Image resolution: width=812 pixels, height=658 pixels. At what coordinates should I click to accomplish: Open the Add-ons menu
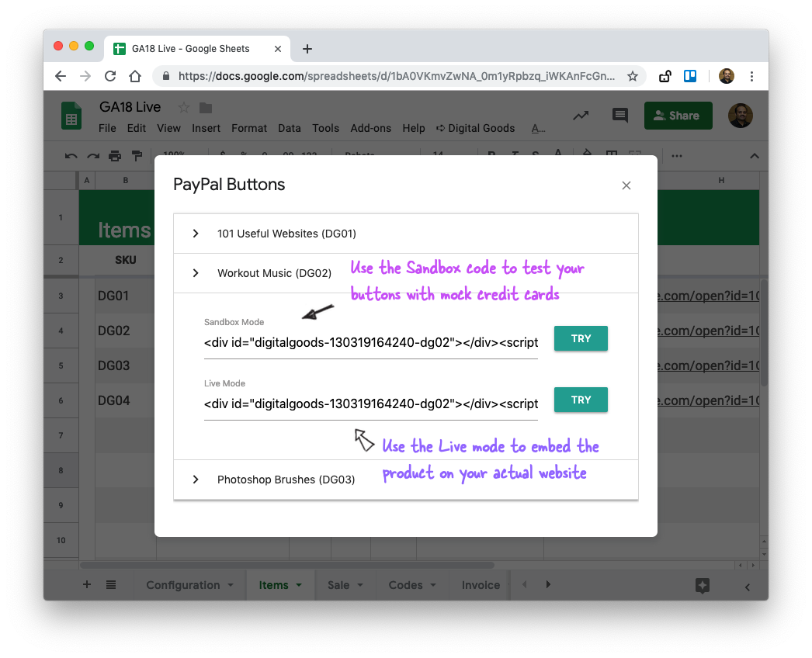[x=370, y=128]
